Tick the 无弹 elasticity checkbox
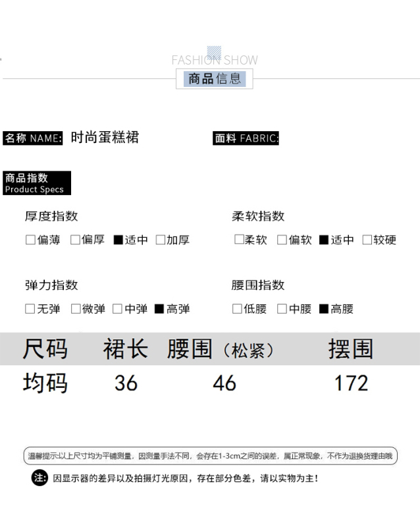Screen dimensions: 420x527 click(x=30, y=308)
